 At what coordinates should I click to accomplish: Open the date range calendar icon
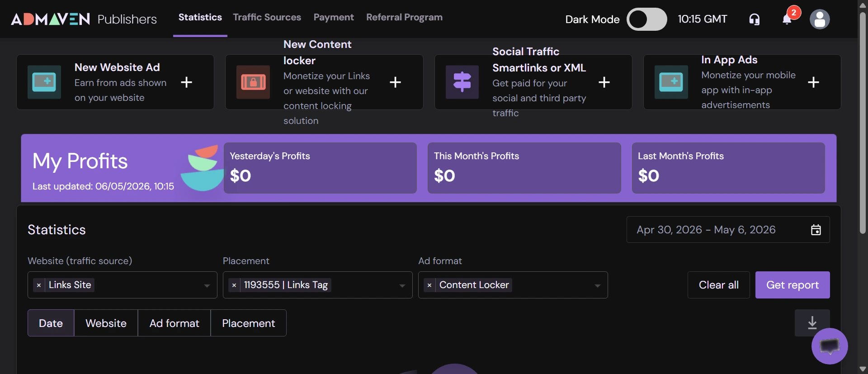[816, 230]
